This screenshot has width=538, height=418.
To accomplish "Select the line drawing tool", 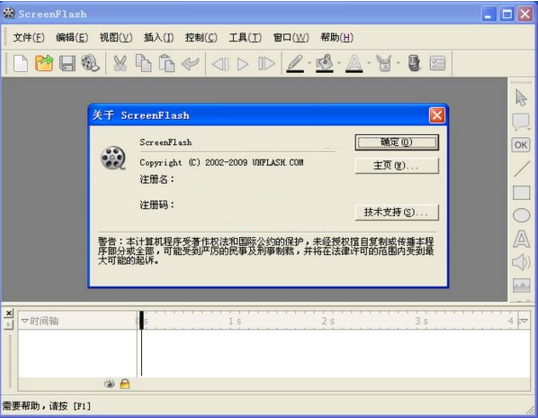I will (x=522, y=169).
